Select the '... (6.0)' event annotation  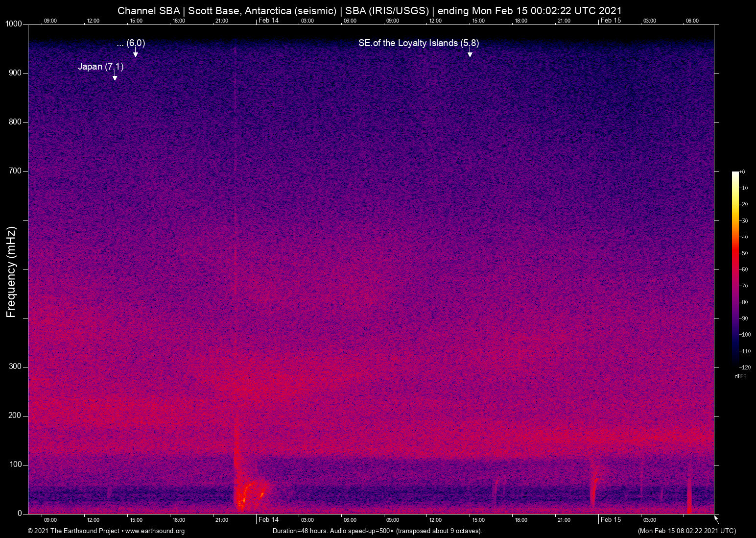click(x=131, y=43)
